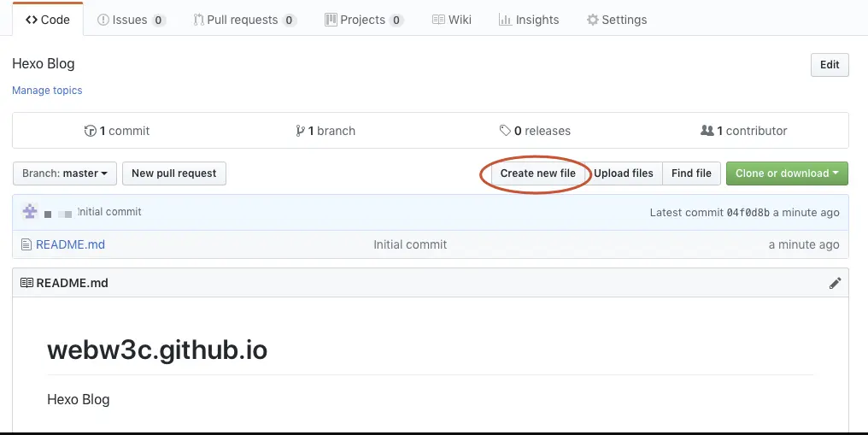Viewport: 868px width, 435px height.
Task: Click the README.md file icon in file list
Action: [x=26, y=244]
